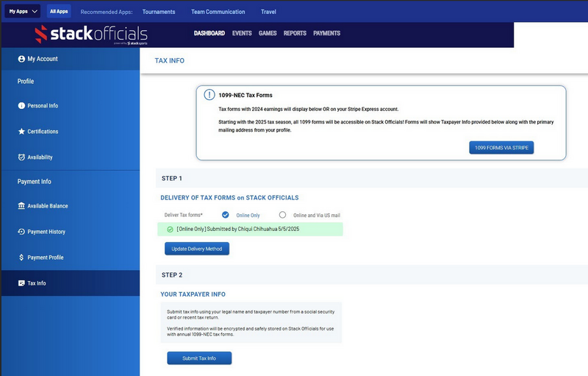Screen dimensions: 588x376
Task: Select the Online Only delivery option
Action: tap(226, 215)
